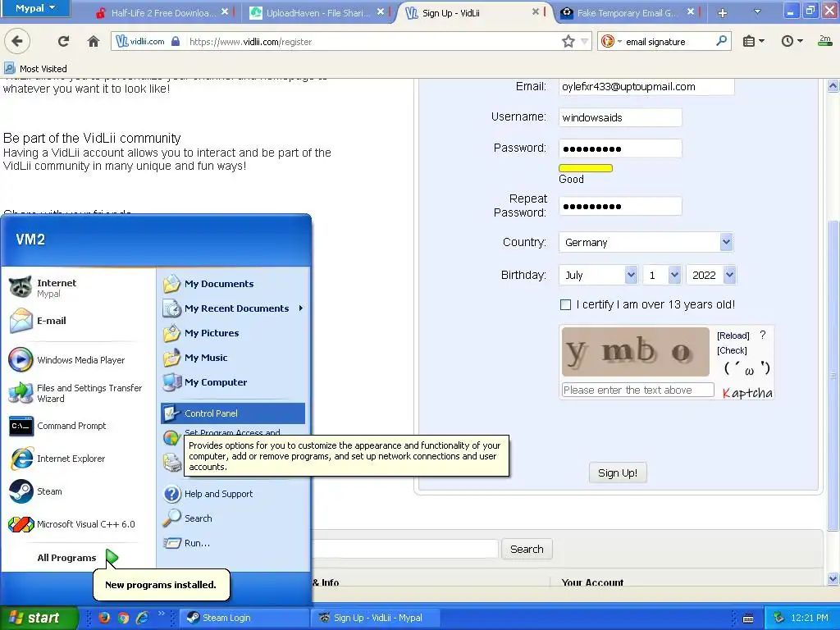840x630 pixels.
Task: Launch Command Prompt from Start menu
Action: pos(58,426)
